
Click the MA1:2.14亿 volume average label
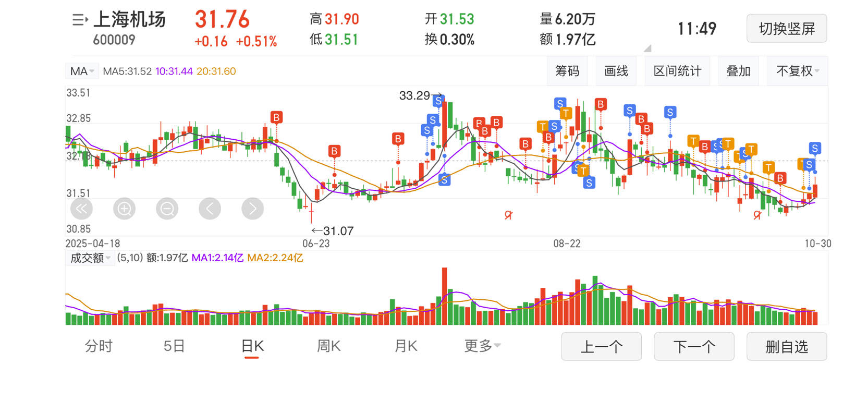[217, 258]
